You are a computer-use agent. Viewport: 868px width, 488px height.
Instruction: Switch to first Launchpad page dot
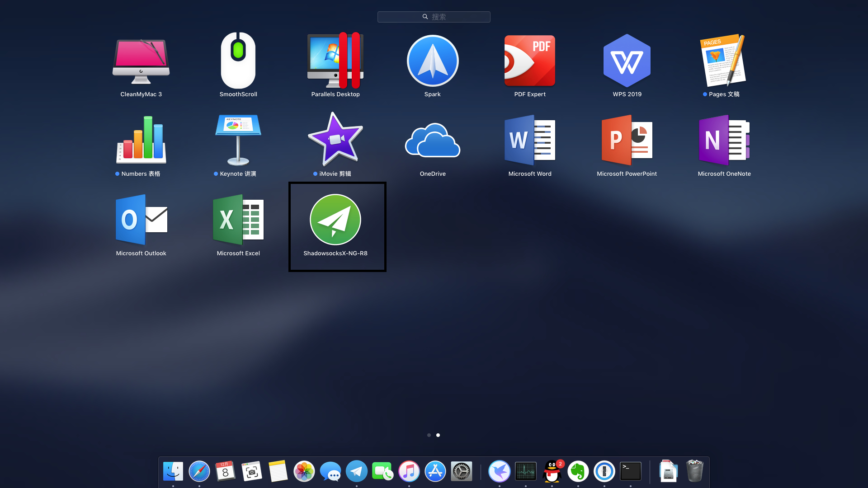coord(429,435)
